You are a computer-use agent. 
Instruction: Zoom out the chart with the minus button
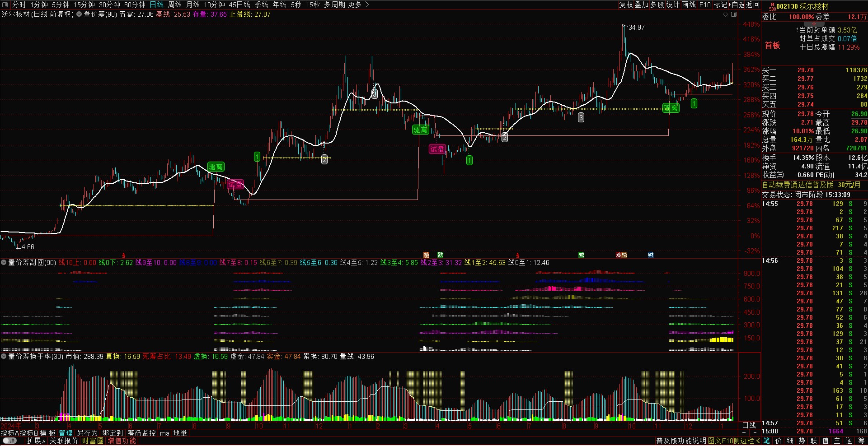tap(755, 432)
